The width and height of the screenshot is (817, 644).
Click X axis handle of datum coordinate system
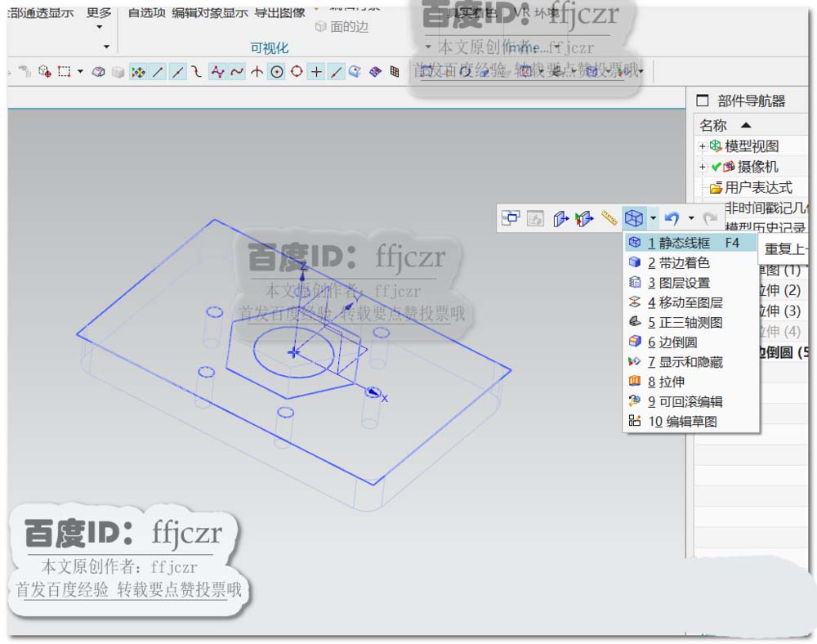point(373,392)
